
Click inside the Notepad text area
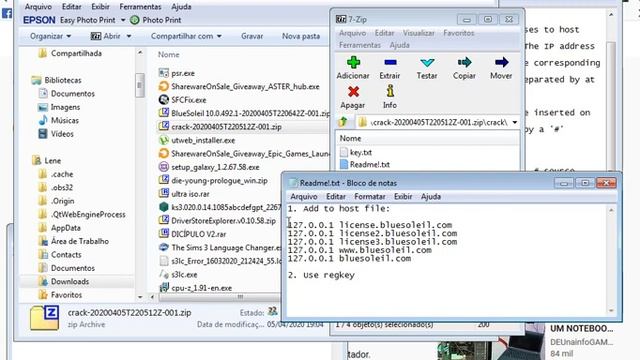[x=447, y=260]
